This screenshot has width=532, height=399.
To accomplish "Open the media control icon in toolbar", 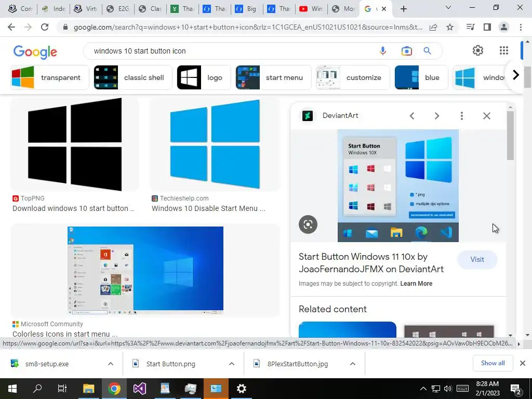I will click(470, 27).
